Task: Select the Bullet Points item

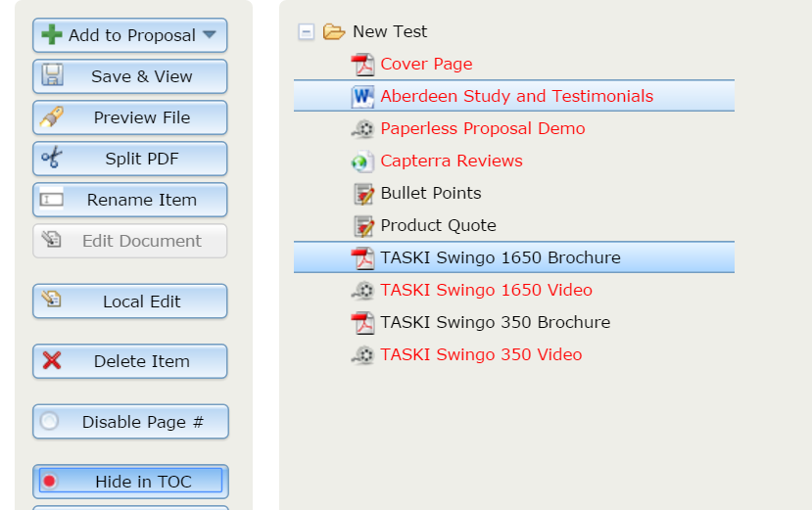Action: click(431, 193)
